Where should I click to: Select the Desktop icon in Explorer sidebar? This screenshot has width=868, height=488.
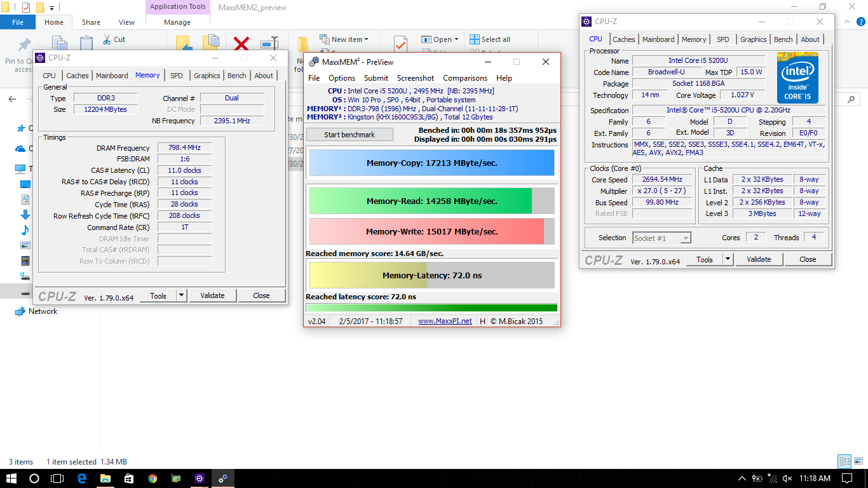(x=25, y=184)
